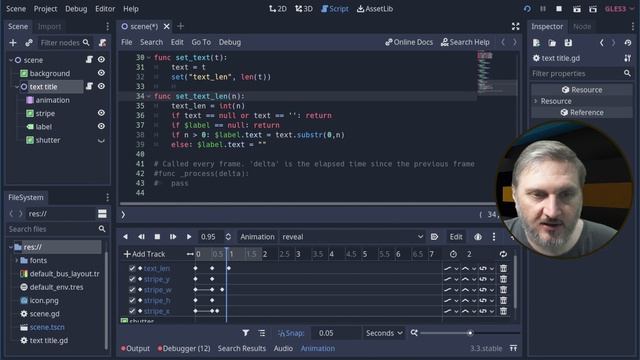Toggle distraction-free mode icon
This screenshot has height=360, width=640.
click(x=516, y=27)
